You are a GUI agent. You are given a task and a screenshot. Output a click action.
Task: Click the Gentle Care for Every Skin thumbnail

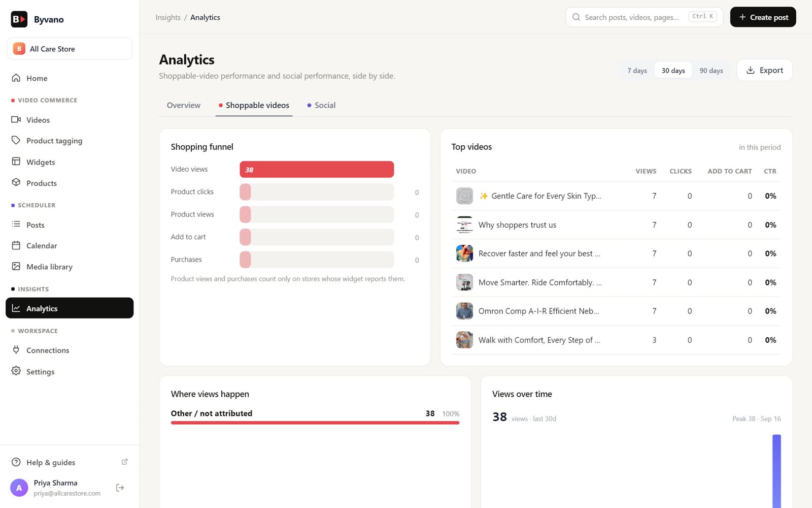pyautogui.click(x=464, y=196)
